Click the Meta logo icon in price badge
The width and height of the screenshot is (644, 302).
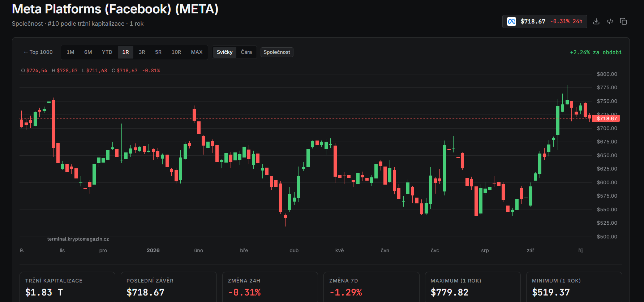511,21
